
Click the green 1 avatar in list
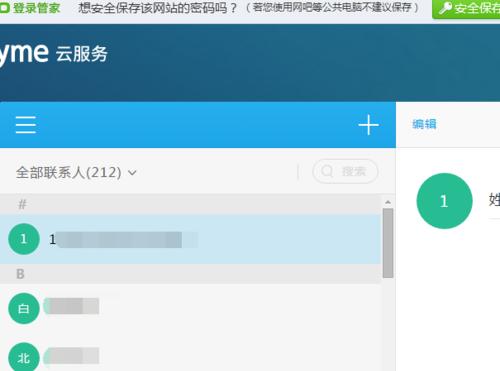(24, 239)
